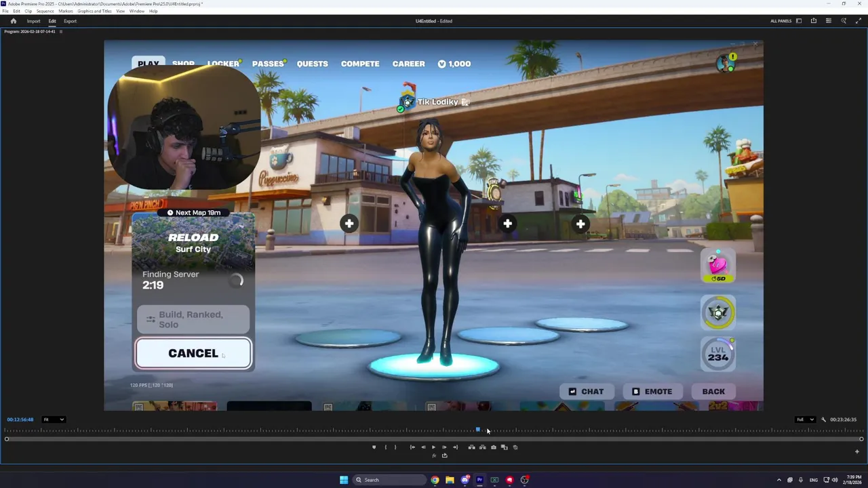Click the Extract icon

click(482, 447)
